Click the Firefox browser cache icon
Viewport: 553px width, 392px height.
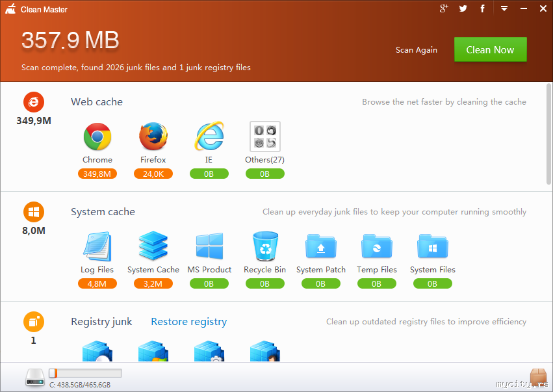(153, 137)
